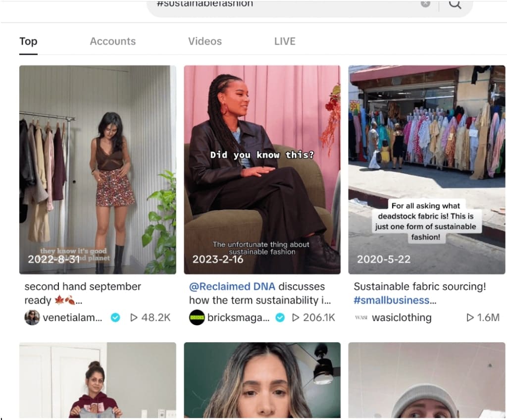This screenshot has width=507, height=420.
Task: Open the LIVE tab
Action: point(285,41)
